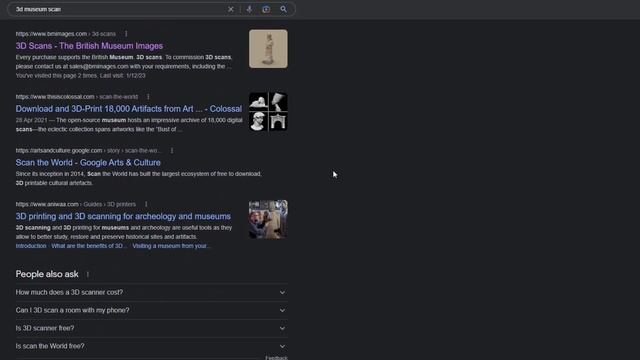Click the artsandculture.google.com URL breadcrumb
This screenshot has height=360, width=640.
pyautogui.click(x=89, y=151)
